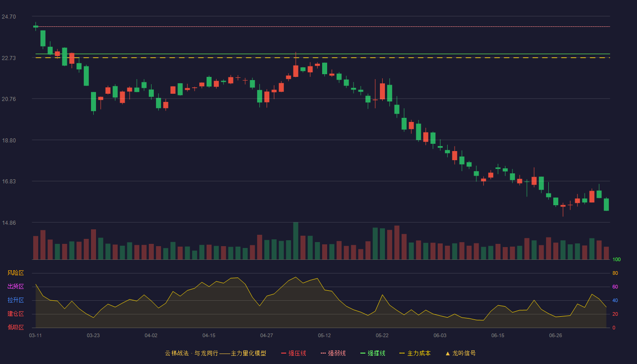Click the 06-26 date label
Image resolution: width=637 pixels, height=364 pixels.
(x=556, y=335)
